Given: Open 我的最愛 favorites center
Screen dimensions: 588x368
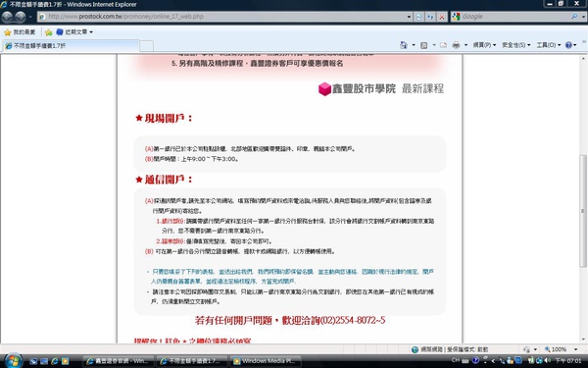Looking at the screenshot, I should pos(20,32).
